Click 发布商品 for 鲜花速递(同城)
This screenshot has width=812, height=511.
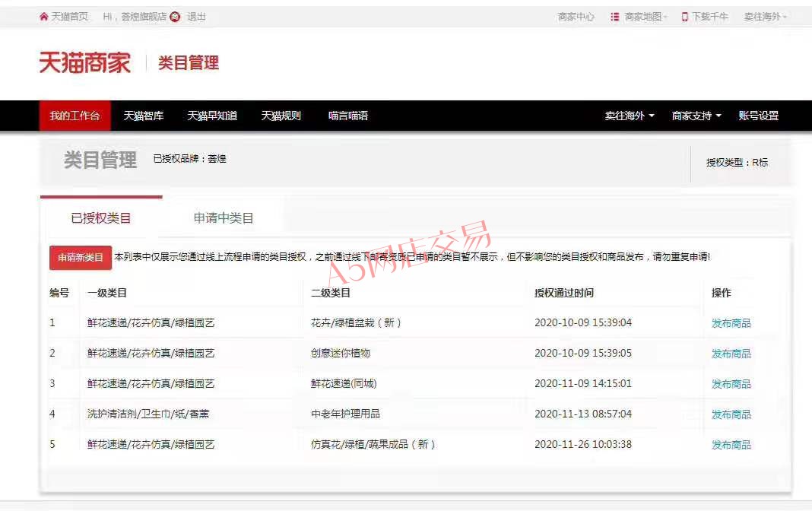click(731, 384)
